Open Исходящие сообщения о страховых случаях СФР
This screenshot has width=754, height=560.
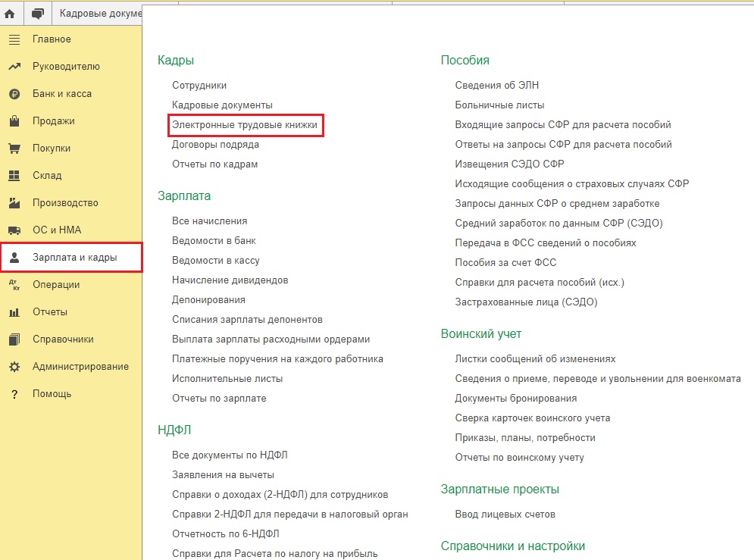coord(571,183)
